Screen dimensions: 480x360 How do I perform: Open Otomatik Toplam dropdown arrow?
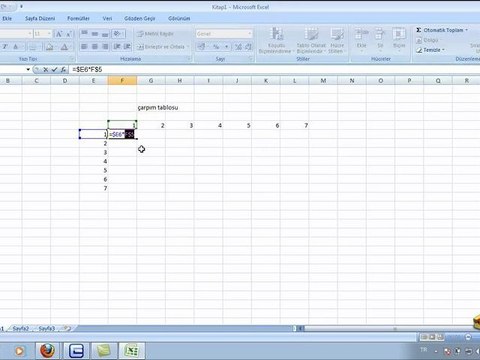point(467,30)
